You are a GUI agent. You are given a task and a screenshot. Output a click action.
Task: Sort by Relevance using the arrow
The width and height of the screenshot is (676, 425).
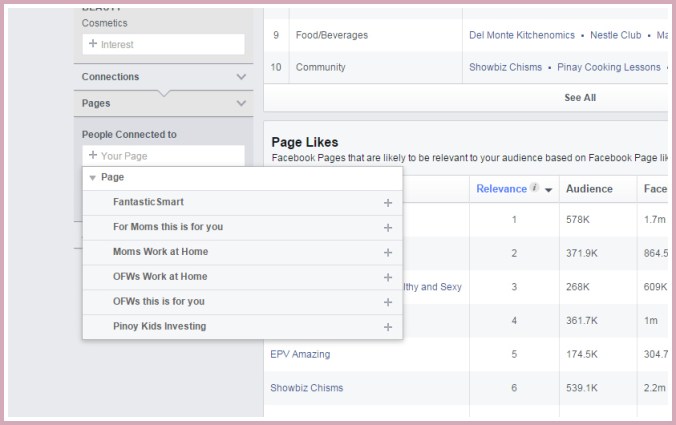548,189
